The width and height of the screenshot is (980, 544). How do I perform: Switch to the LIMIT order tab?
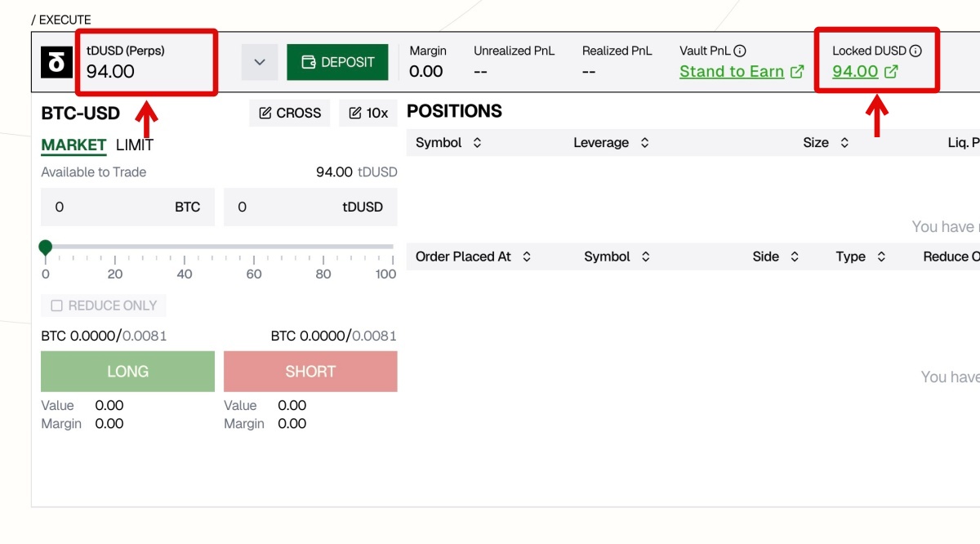coord(135,145)
